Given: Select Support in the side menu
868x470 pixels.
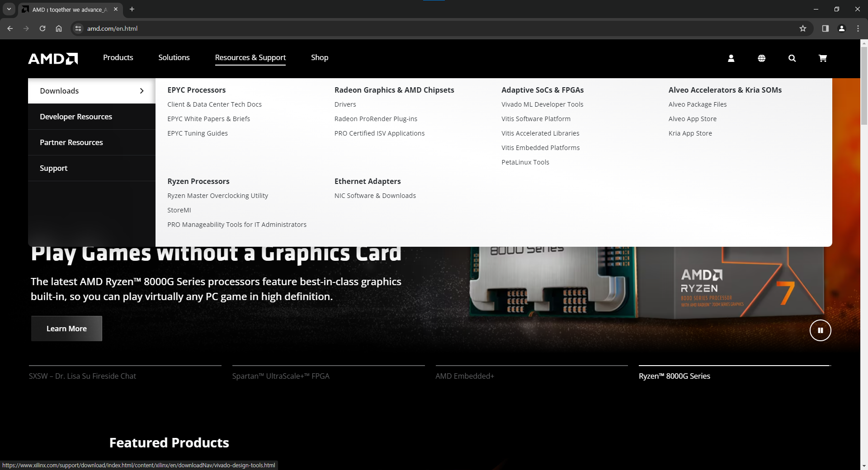Looking at the screenshot, I should pyautogui.click(x=92, y=168).
